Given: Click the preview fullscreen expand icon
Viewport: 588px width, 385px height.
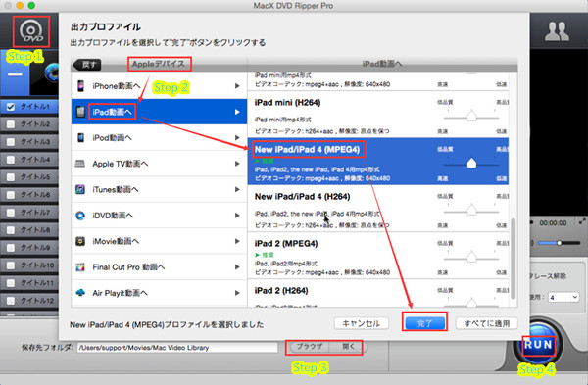Looking at the screenshot, I should pos(582,221).
